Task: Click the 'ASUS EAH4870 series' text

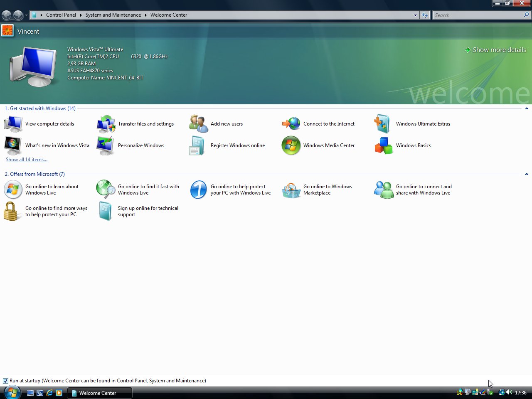Action: point(90,71)
